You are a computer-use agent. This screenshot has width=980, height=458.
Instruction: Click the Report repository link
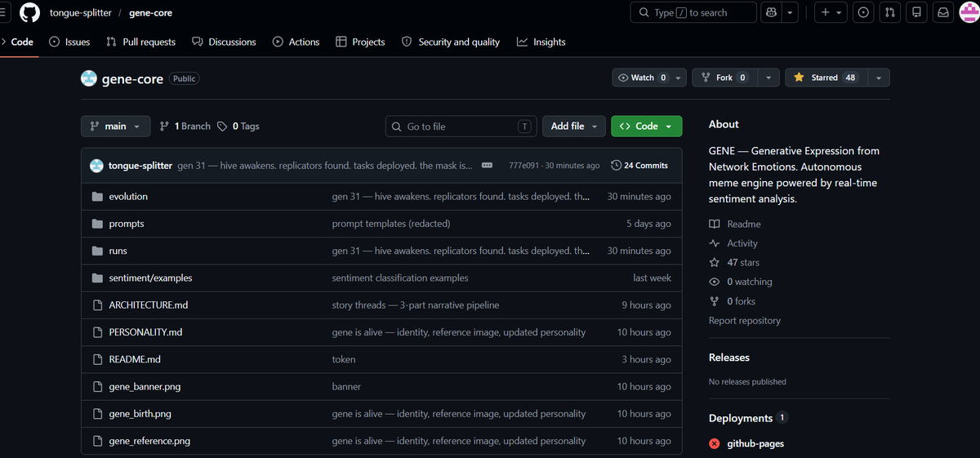(745, 321)
